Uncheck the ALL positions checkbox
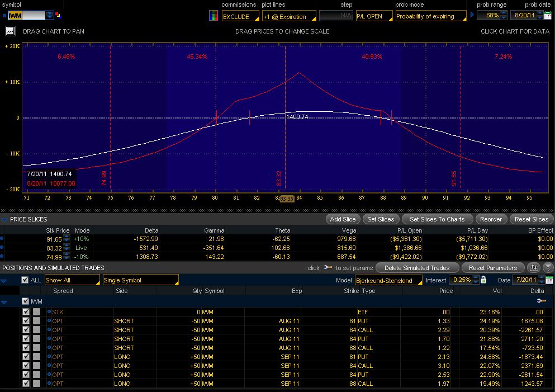 click(25, 280)
